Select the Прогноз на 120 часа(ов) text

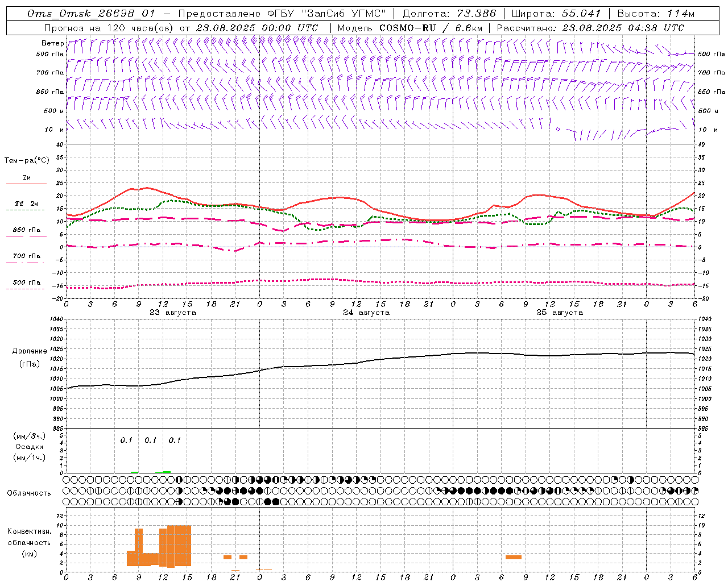pos(109,28)
